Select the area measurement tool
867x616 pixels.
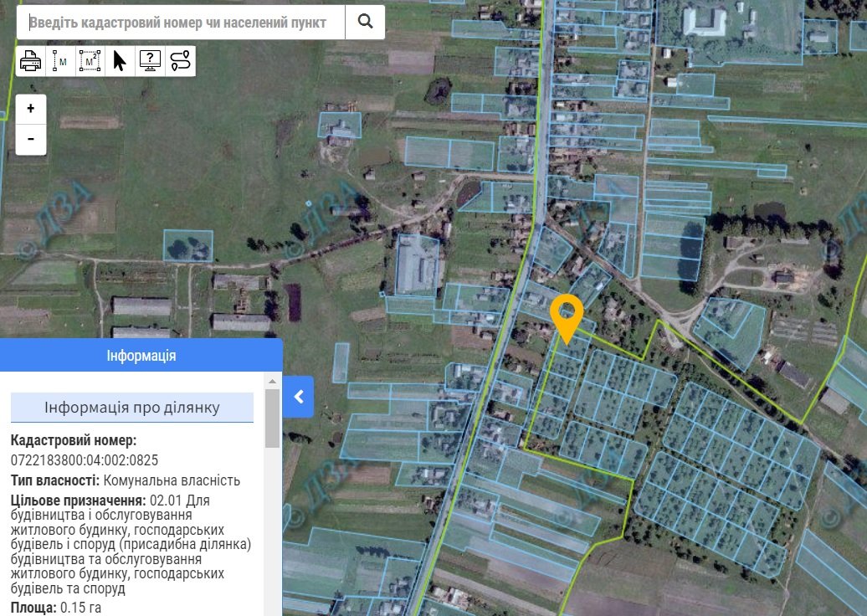point(90,61)
